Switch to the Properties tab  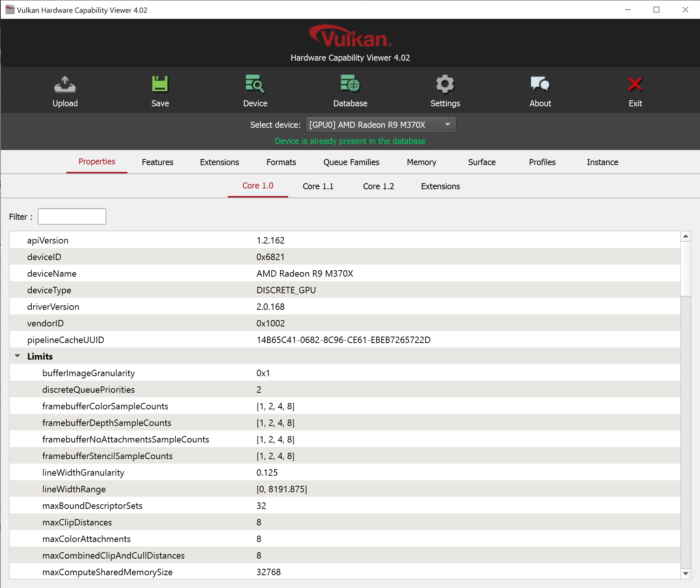97,162
